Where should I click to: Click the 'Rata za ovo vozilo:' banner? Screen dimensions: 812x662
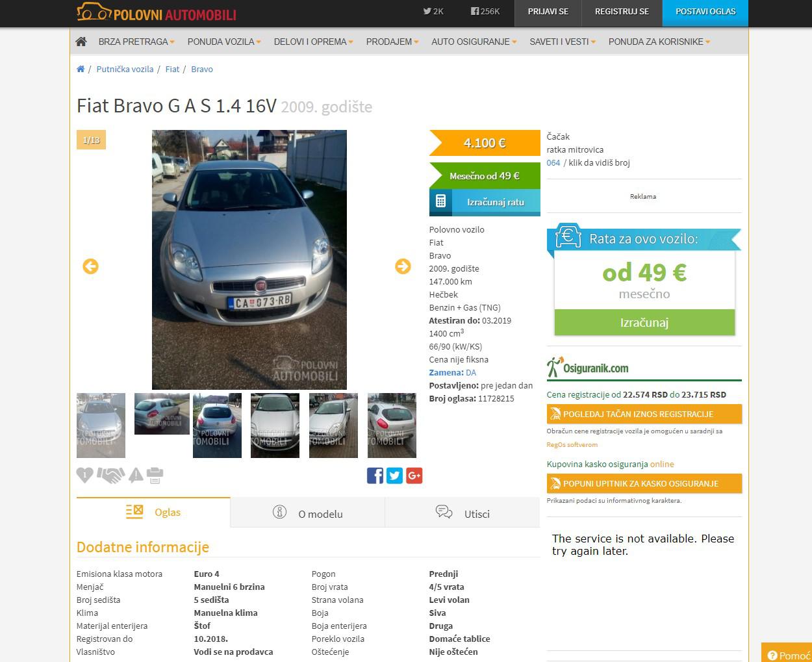tap(644, 238)
